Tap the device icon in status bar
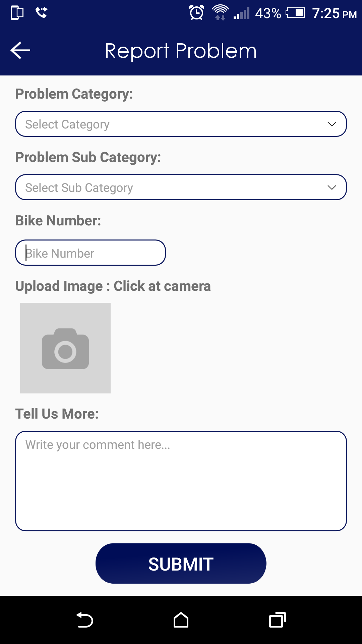Viewport: 362px width, 644px height. tap(17, 13)
